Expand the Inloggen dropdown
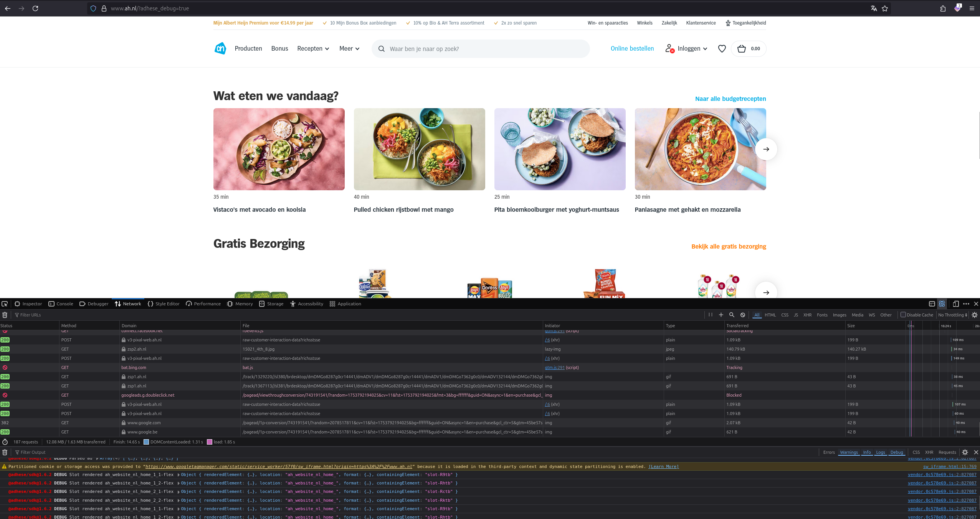980x519 pixels. pos(686,49)
